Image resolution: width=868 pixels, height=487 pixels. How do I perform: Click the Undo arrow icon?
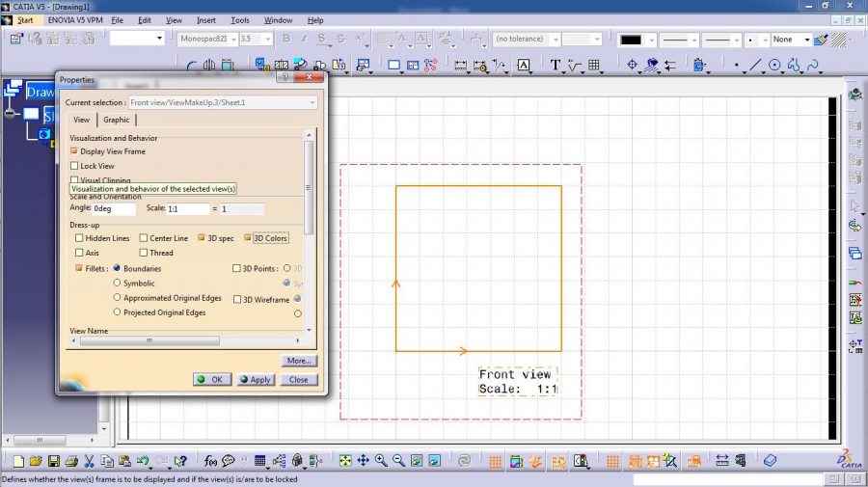143,461
